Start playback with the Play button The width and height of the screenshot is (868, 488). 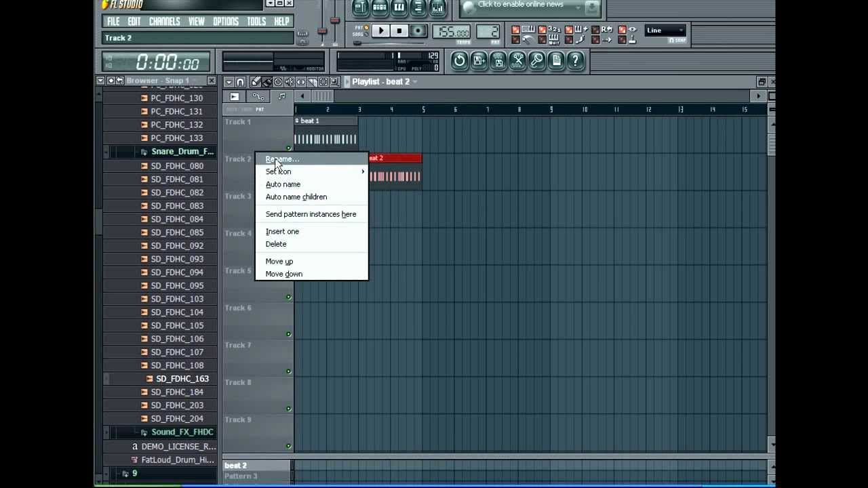pos(381,30)
